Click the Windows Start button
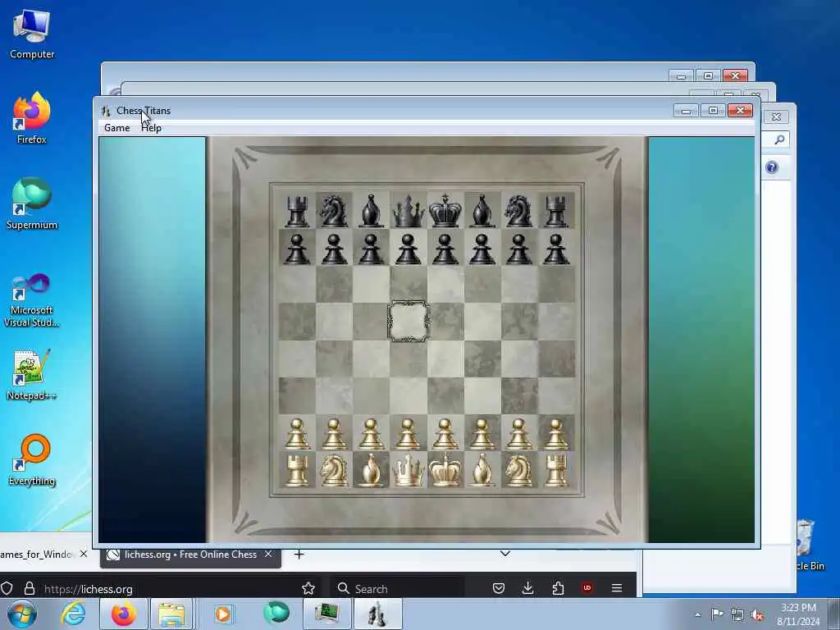The width and height of the screenshot is (840, 630). (21, 614)
